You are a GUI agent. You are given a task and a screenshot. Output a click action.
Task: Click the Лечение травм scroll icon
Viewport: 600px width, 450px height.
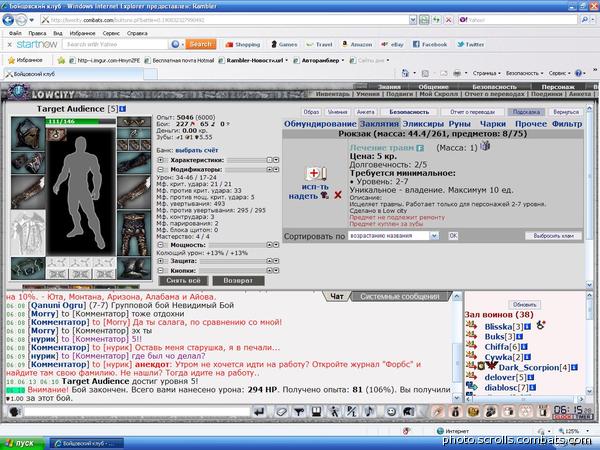316,173
